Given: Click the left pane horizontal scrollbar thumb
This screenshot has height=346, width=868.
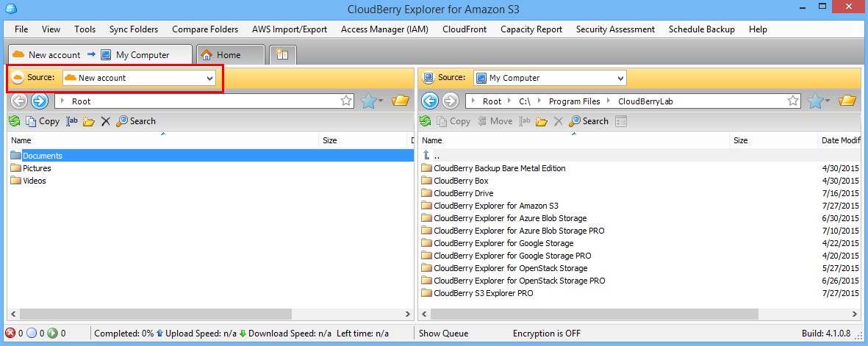Looking at the screenshot, I should [155, 314].
